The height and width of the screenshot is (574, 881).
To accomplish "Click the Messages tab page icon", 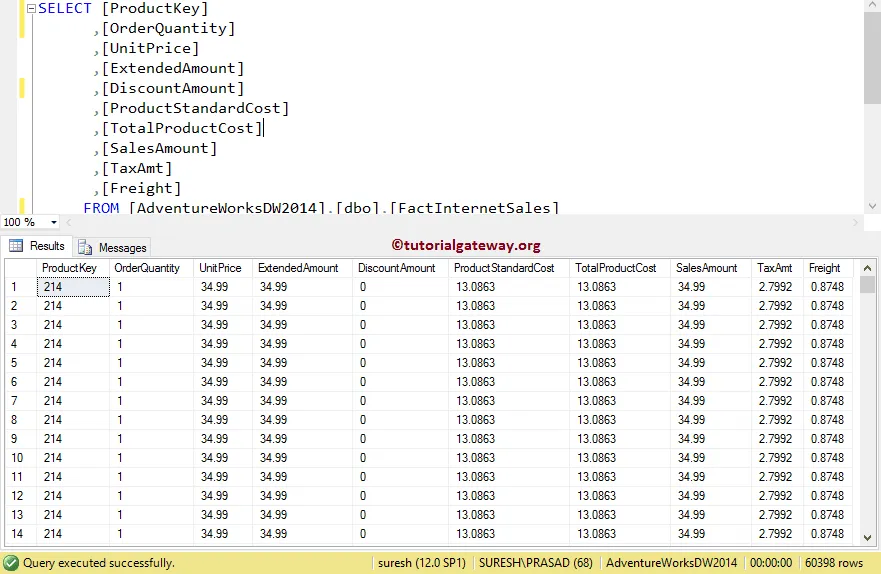I will pos(85,247).
